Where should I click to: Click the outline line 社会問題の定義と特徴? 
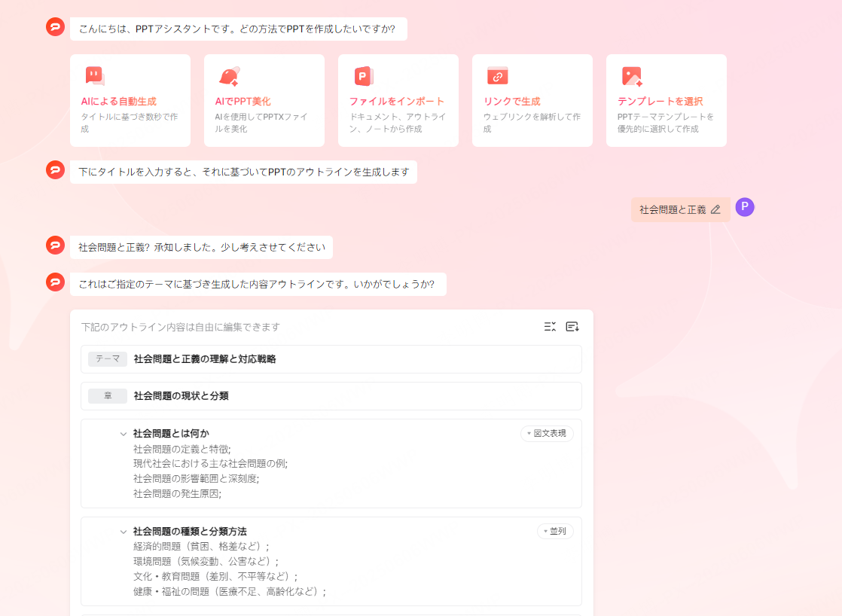tap(182, 449)
